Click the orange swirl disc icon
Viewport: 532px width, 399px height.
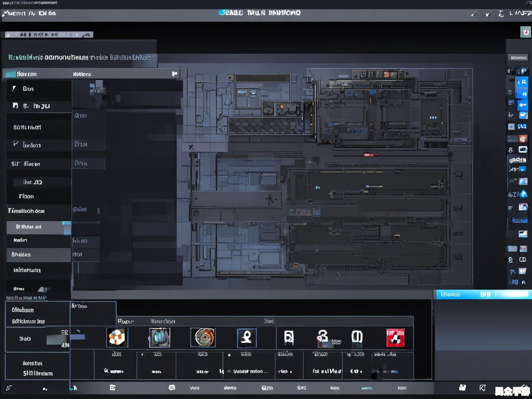point(203,337)
